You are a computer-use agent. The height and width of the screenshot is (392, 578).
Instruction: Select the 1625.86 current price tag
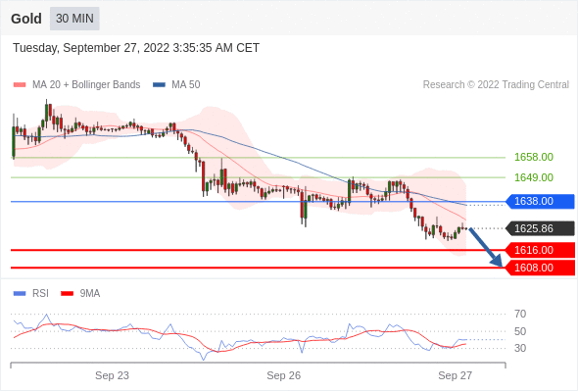click(x=540, y=228)
